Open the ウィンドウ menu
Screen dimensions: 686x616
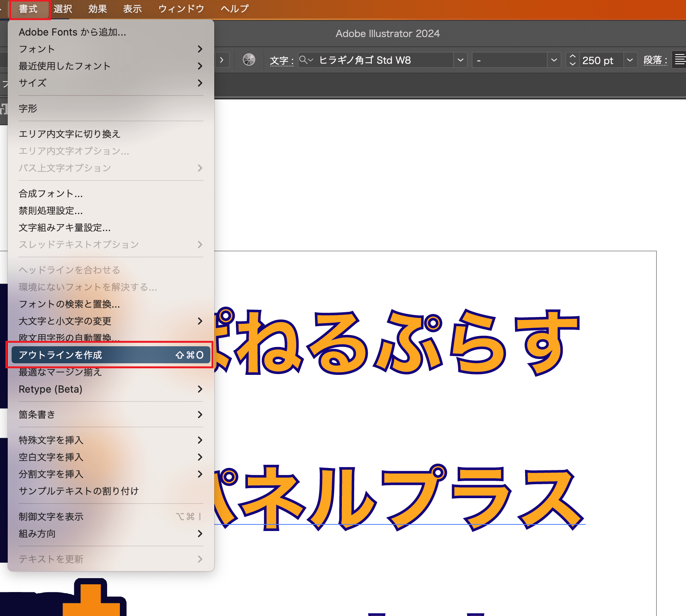(181, 9)
